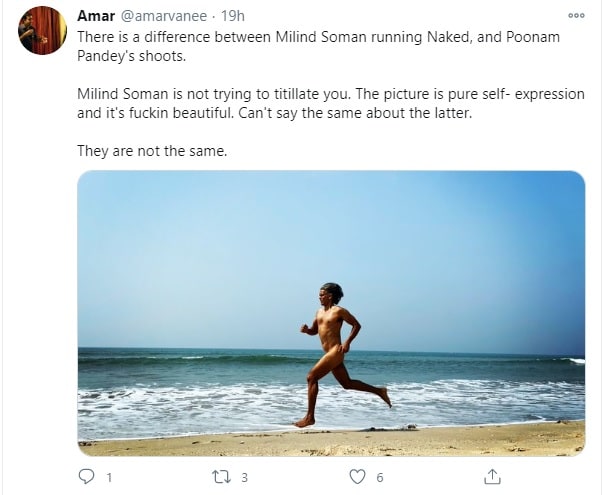The image size is (615, 495).
Task: Like the tweet with the heart icon
Action: tap(357, 477)
